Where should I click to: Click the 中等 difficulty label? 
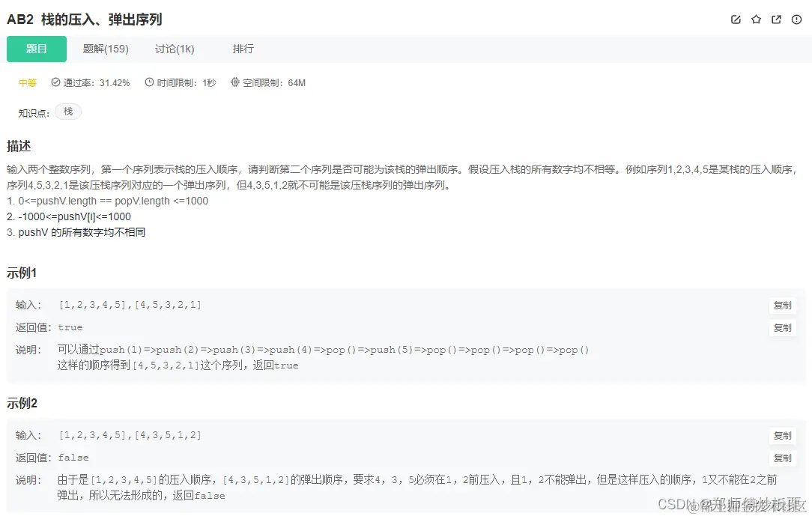[27, 82]
